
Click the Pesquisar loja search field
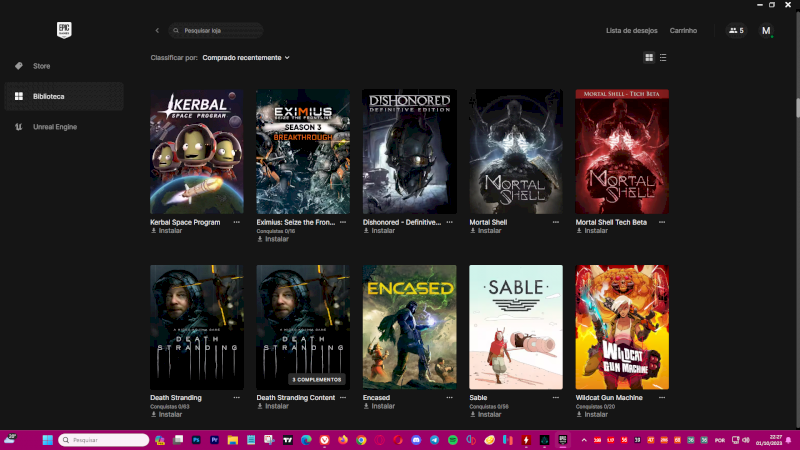click(x=220, y=31)
